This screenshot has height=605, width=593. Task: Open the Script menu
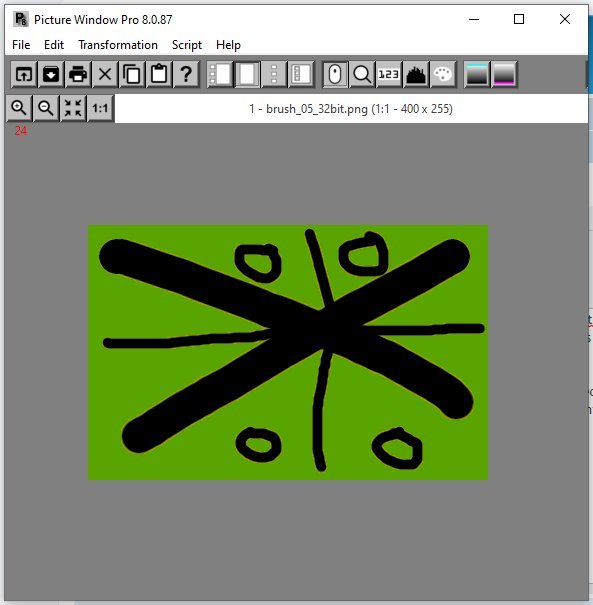tap(187, 45)
